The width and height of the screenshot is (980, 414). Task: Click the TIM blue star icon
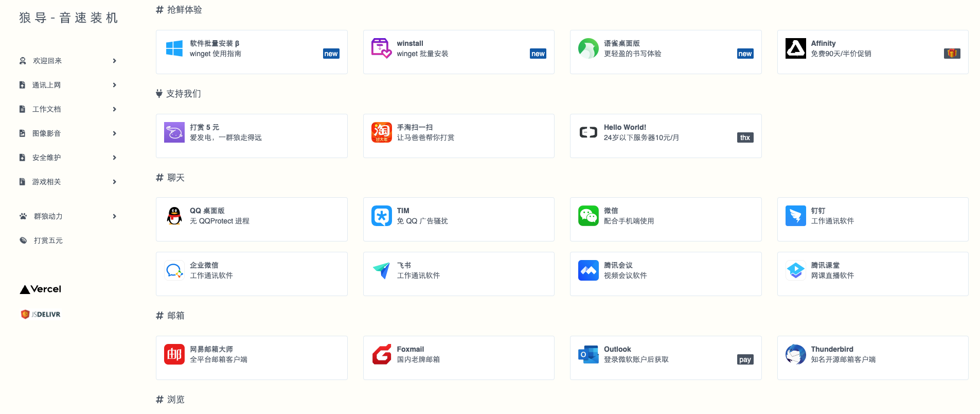(x=381, y=216)
